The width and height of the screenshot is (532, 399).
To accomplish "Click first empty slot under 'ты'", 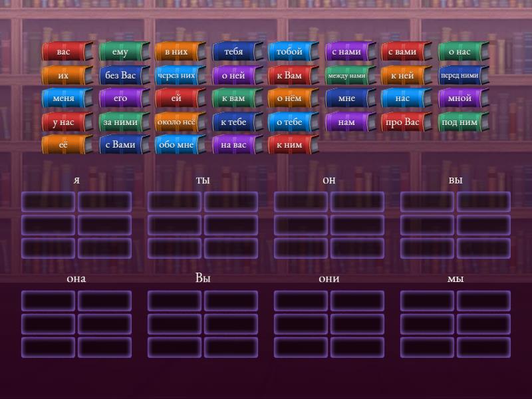I will pos(174,201).
